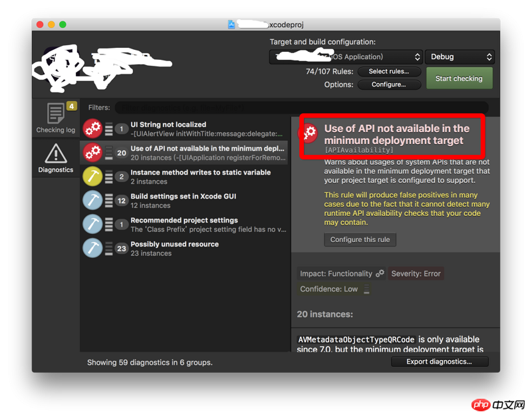The width and height of the screenshot is (532, 418).
Task: Click confidence bars beside UI String not localized
Action: point(108,129)
